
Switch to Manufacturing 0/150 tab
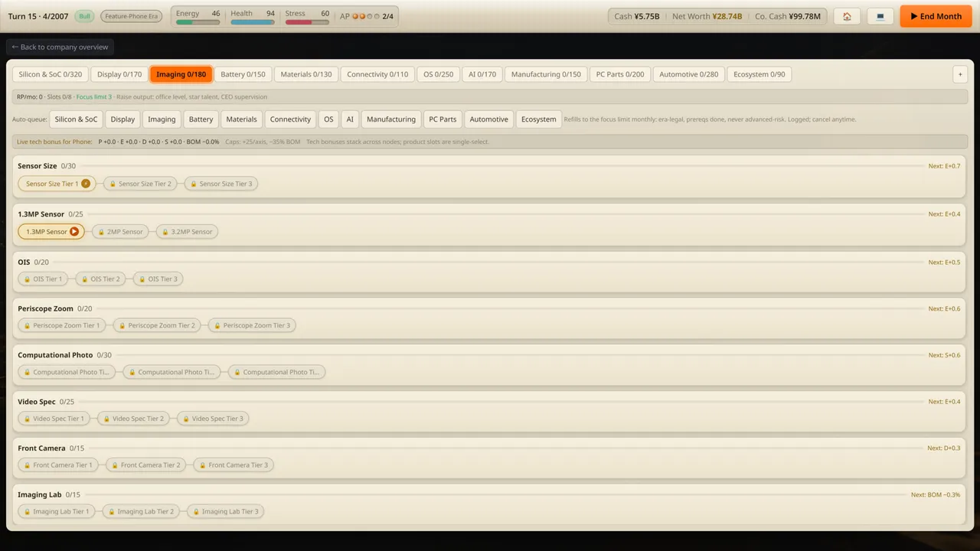point(546,74)
